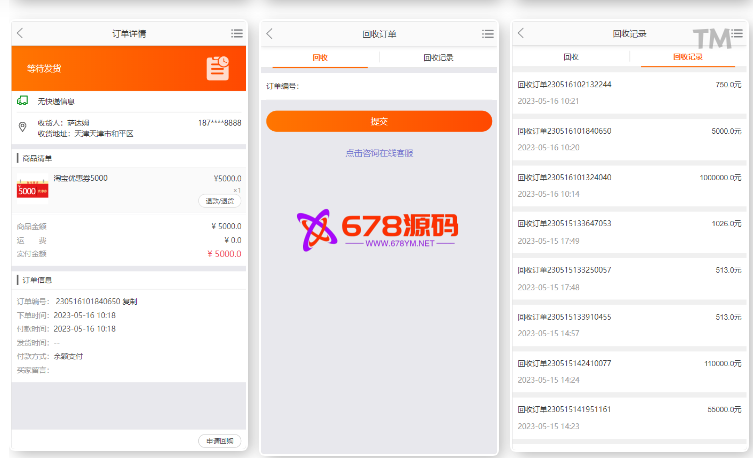This screenshot has width=753, height=458.
Task: Switch to 回收记录 tab in 回收订单 page
Action: coord(438,58)
